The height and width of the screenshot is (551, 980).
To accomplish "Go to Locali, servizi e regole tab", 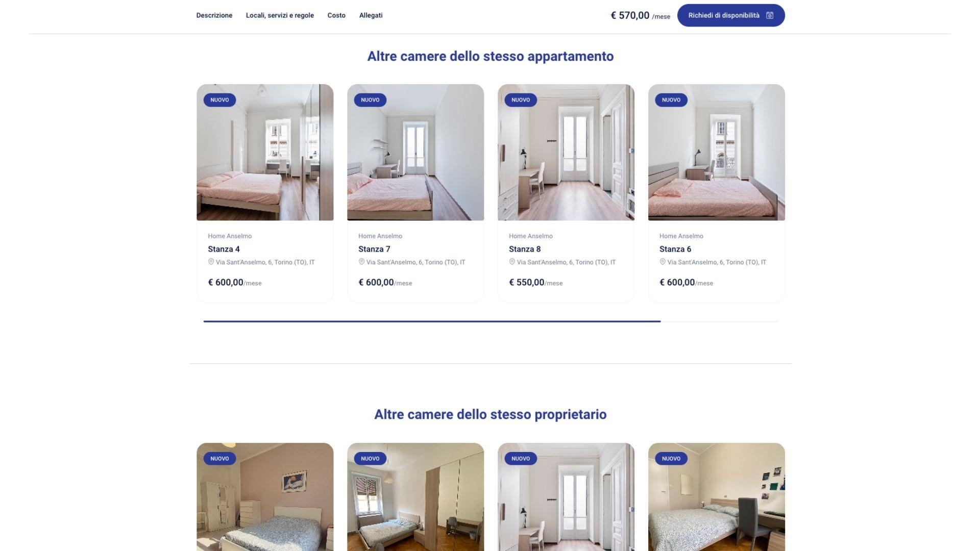I will 280,15.
